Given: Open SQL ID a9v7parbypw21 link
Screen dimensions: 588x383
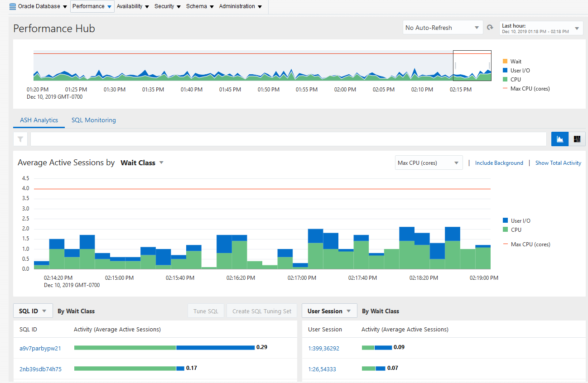Looking at the screenshot, I should tap(40, 348).
